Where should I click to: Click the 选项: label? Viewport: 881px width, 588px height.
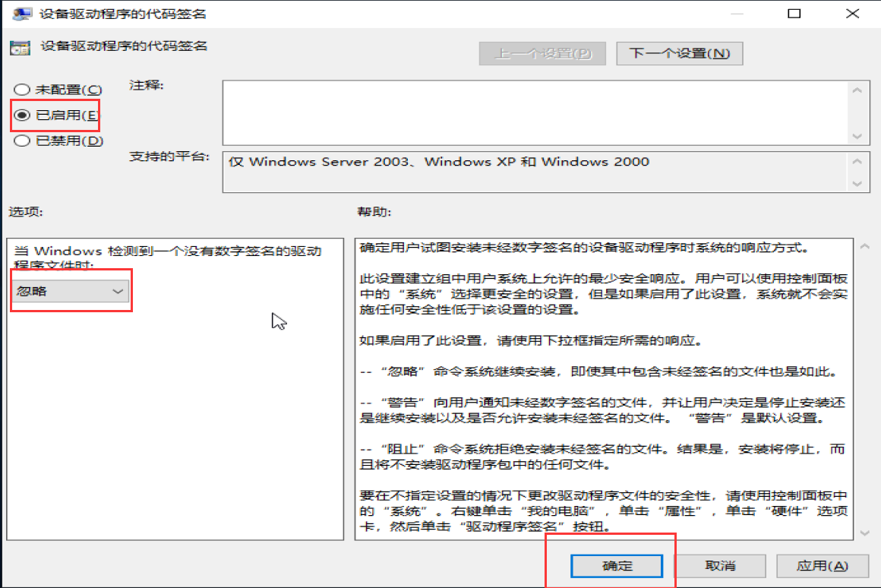(x=26, y=212)
